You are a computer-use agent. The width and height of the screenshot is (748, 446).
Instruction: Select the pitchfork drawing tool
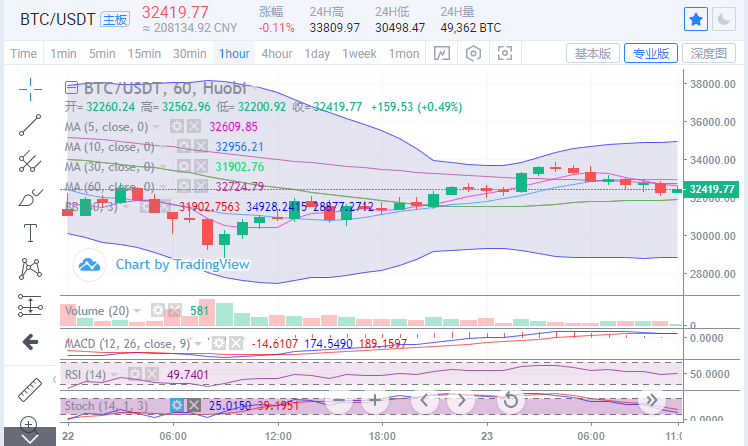click(x=30, y=161)
